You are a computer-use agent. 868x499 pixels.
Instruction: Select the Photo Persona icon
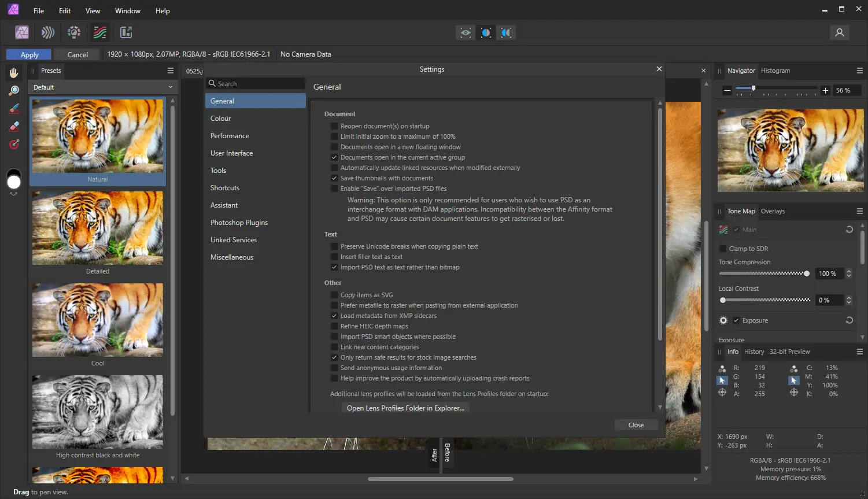click(x=22, y=32)
